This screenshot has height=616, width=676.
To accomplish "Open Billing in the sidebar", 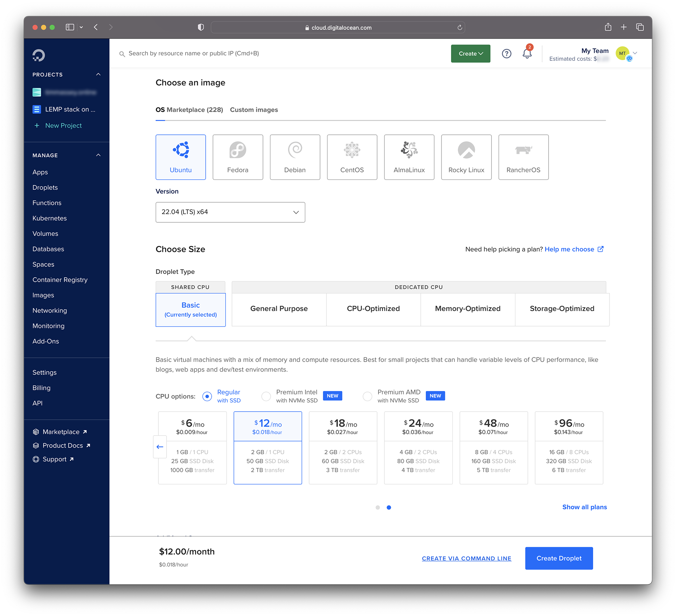I will tap(42, 388).
